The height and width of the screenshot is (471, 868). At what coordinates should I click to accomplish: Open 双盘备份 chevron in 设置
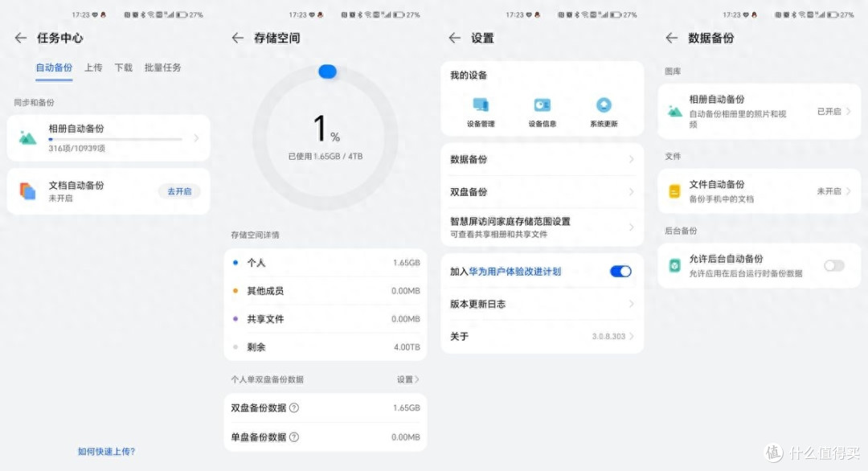pyautogui.click(x=631, y=192)
